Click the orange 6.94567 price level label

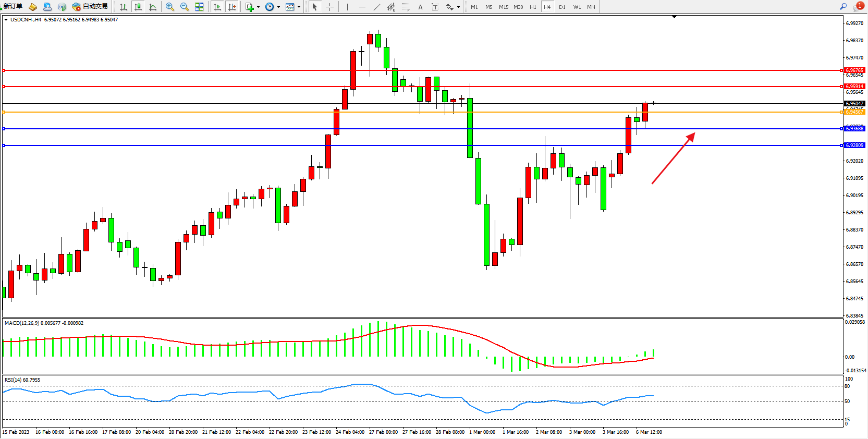point(854,112)
